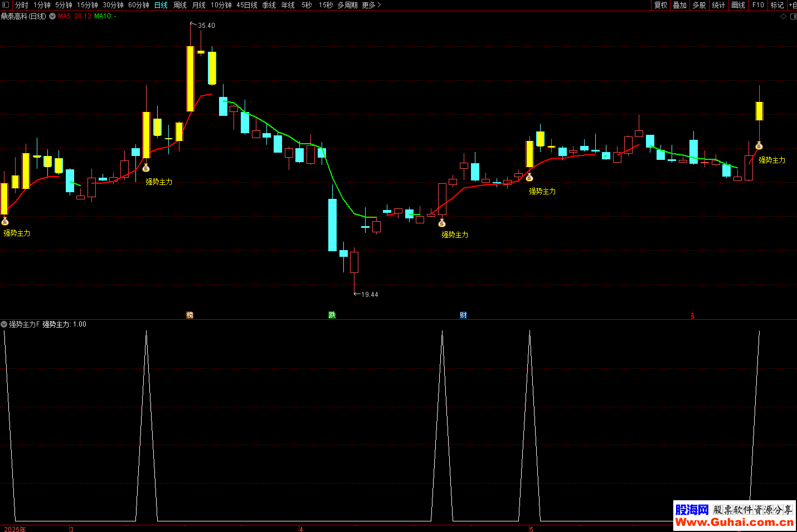This screenshot has width=797, height=532.
Task: Switch to the 15秒 period tab
Action: (x=326, y=5)
